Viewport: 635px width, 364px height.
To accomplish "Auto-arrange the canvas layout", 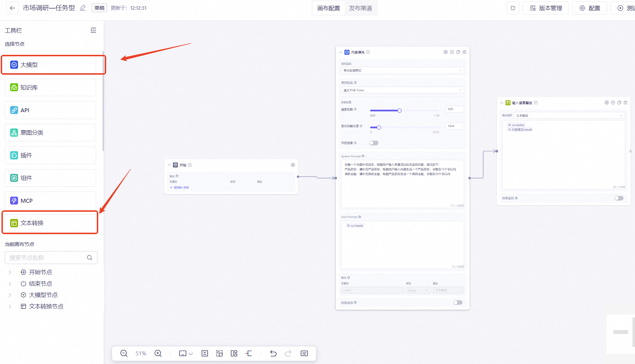I will [234, 354].
